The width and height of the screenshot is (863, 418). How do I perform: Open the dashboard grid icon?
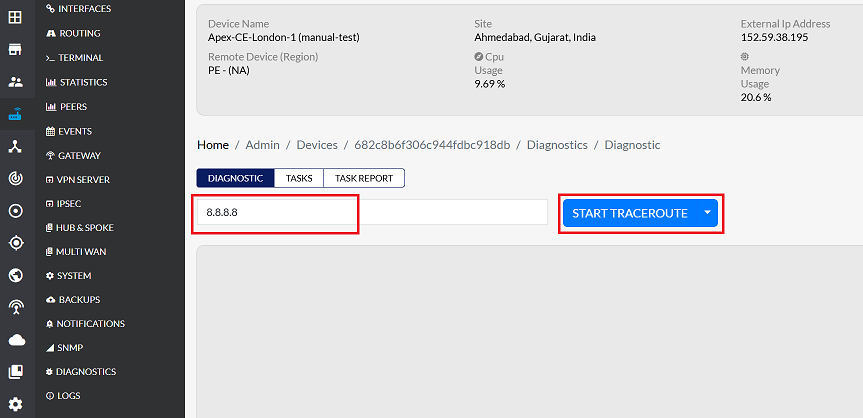tap(15, 18)
